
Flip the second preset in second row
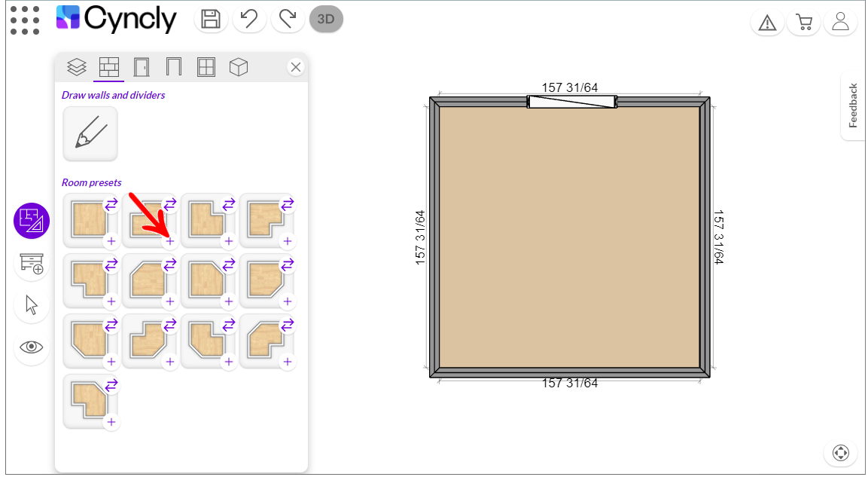170,265
